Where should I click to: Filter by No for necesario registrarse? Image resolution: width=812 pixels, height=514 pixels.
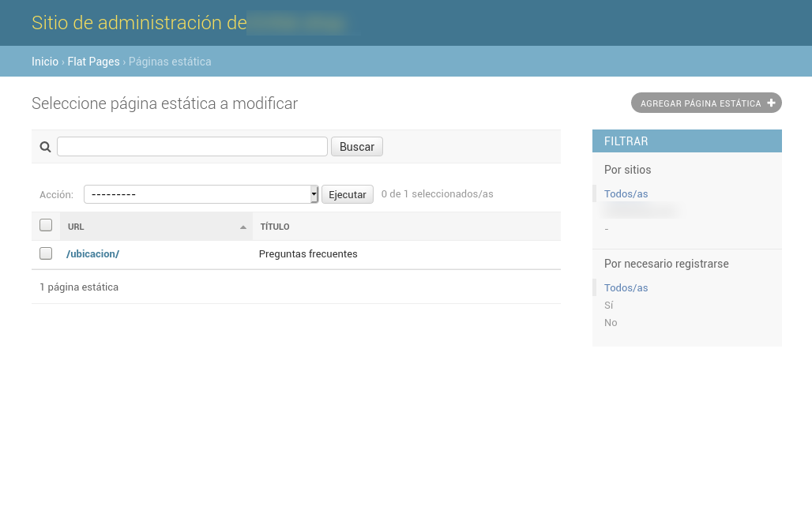point(611,322)
